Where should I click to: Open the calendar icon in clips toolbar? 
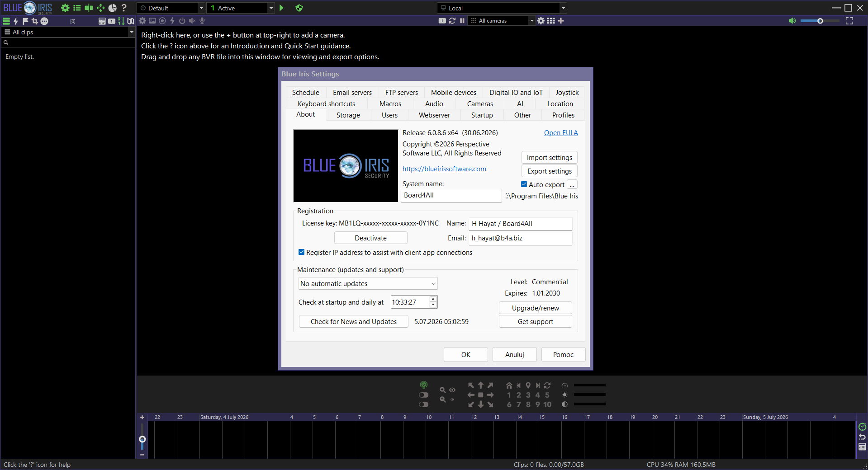102,21
